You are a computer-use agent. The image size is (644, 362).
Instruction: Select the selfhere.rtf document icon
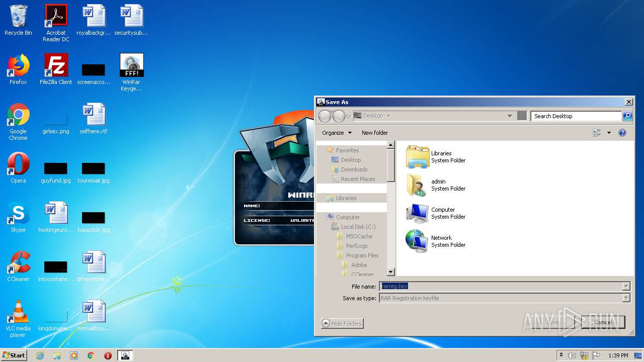point(94,119)
